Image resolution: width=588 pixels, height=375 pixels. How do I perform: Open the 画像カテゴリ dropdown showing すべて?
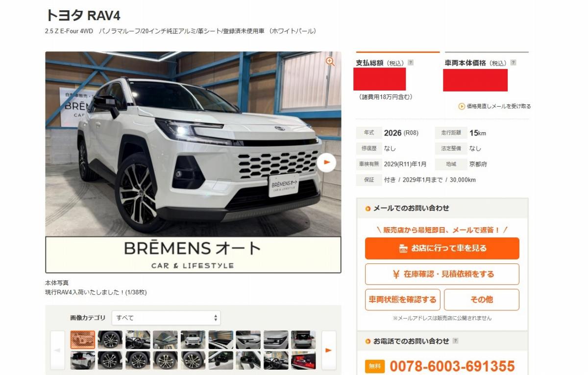[x=166, y=318]
